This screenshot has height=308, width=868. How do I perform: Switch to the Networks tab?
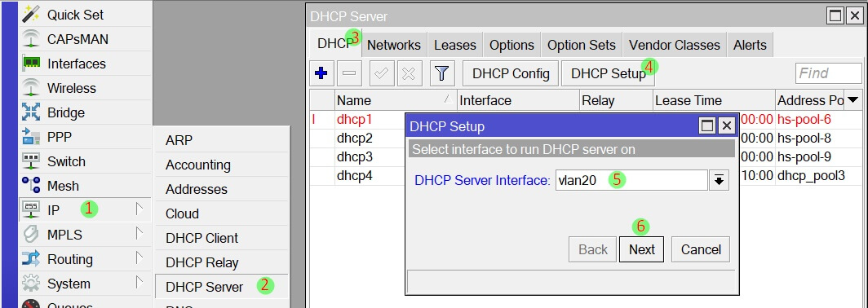[x=393, y=45]
